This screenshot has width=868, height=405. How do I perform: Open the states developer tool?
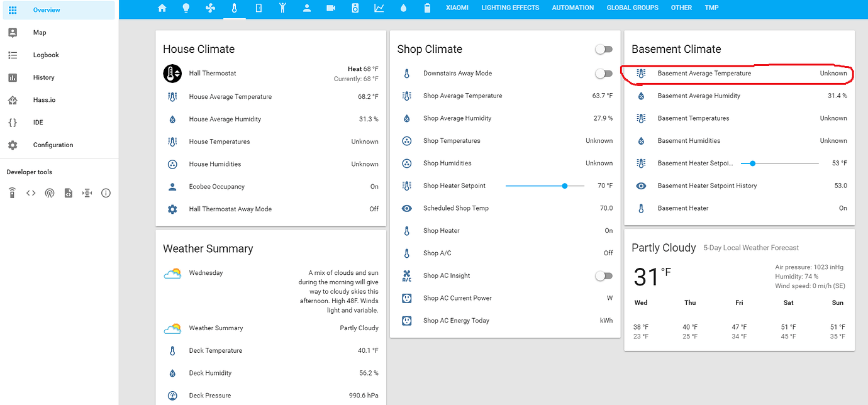pos(30,192)
